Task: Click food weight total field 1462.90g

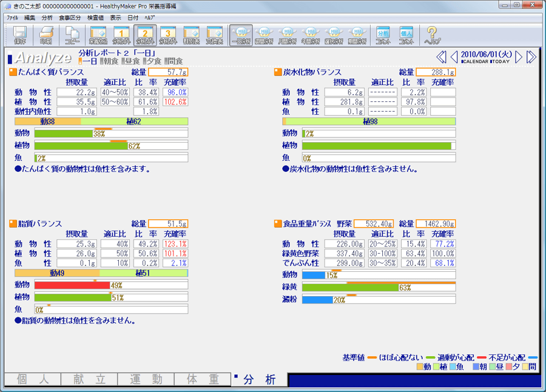Action: coord(436,224)
